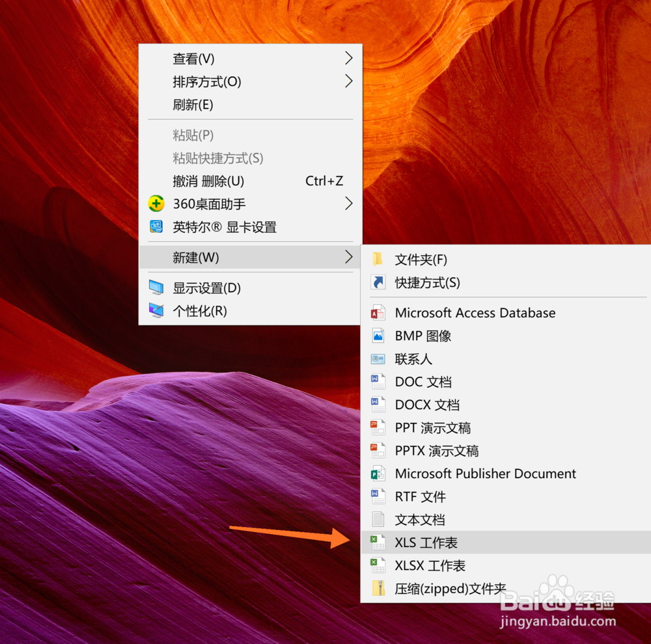Expand the 查看(V) submenu arrow
The width and height of the screenshot is (651, 644).
click(x=349, y=59)
